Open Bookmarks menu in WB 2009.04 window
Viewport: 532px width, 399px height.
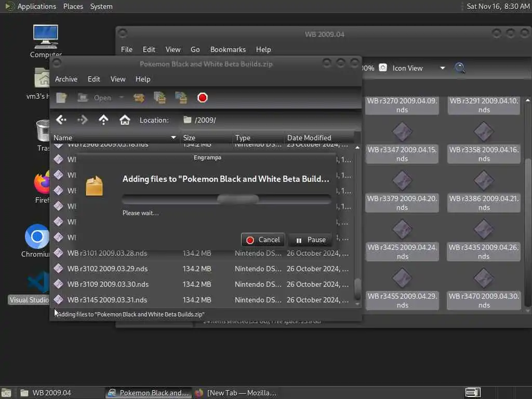(228, 49)
